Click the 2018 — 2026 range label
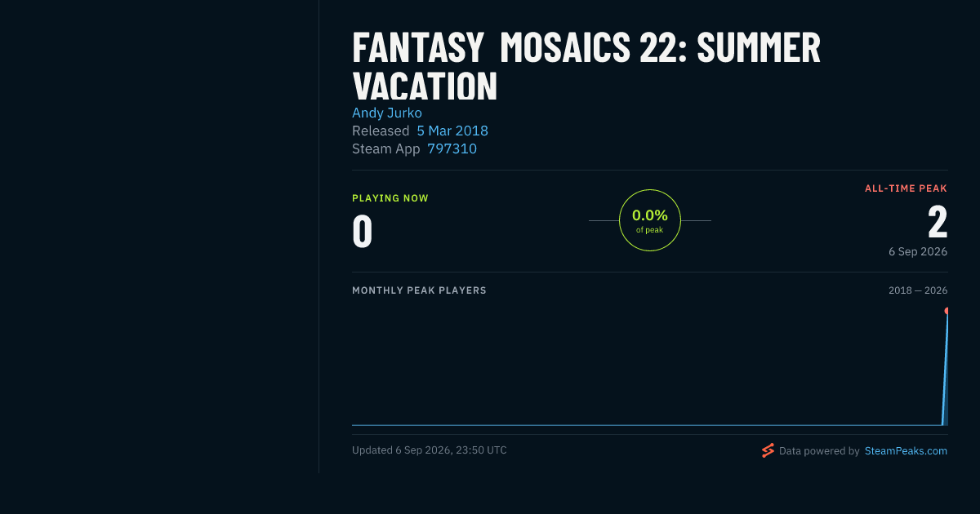980x514 pixels. 918,290
